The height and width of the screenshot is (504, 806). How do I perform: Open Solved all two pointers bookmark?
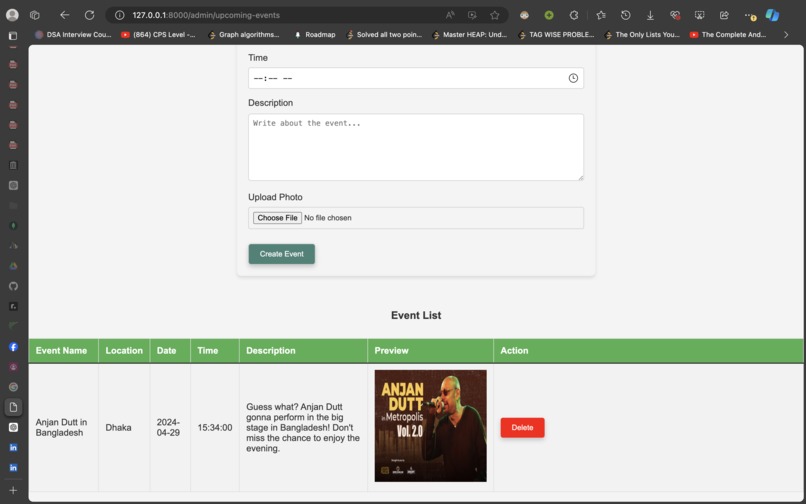[384, 34]
